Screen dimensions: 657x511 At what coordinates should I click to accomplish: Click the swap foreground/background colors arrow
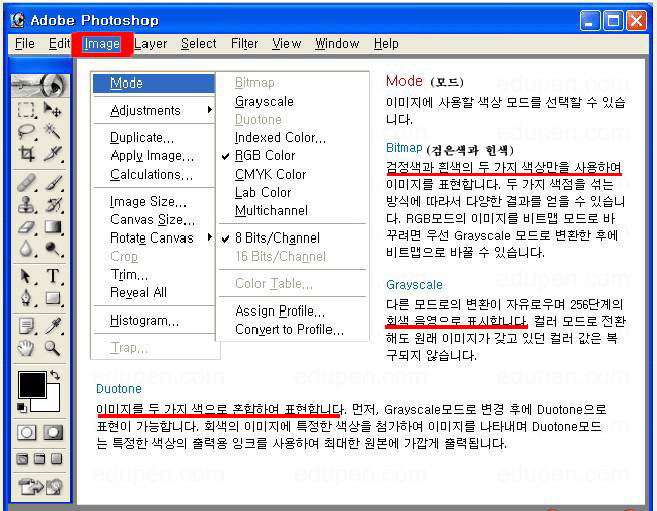[x=55, y=375]
